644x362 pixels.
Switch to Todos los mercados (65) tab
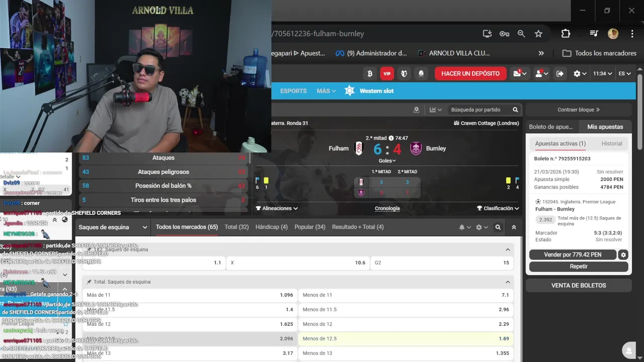point(187,227)
